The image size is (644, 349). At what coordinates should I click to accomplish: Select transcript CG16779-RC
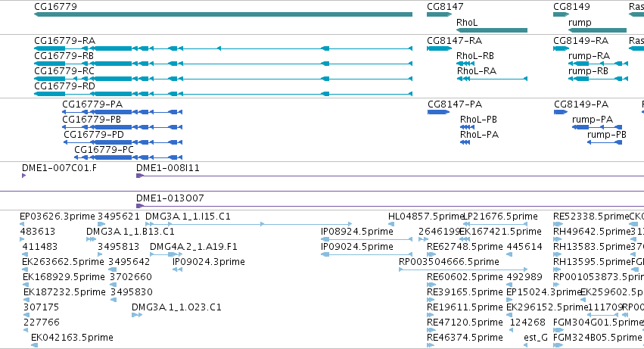(x=223, y=79)
